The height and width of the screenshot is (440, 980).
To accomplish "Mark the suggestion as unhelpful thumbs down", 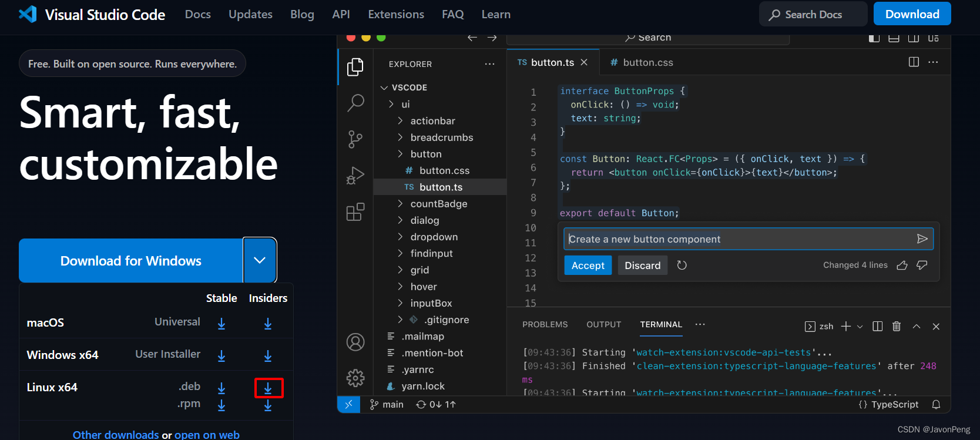I will [x=922, y=266].
